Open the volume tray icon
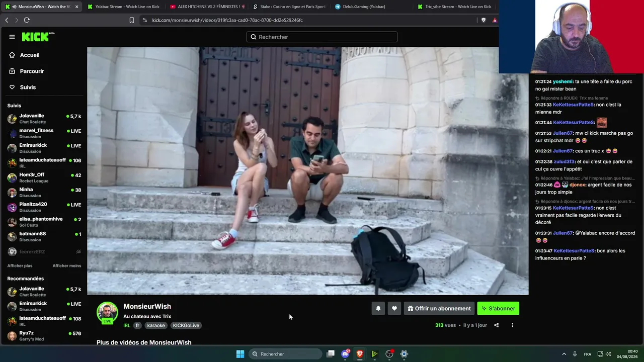644x362 pixels. [608, 354]
